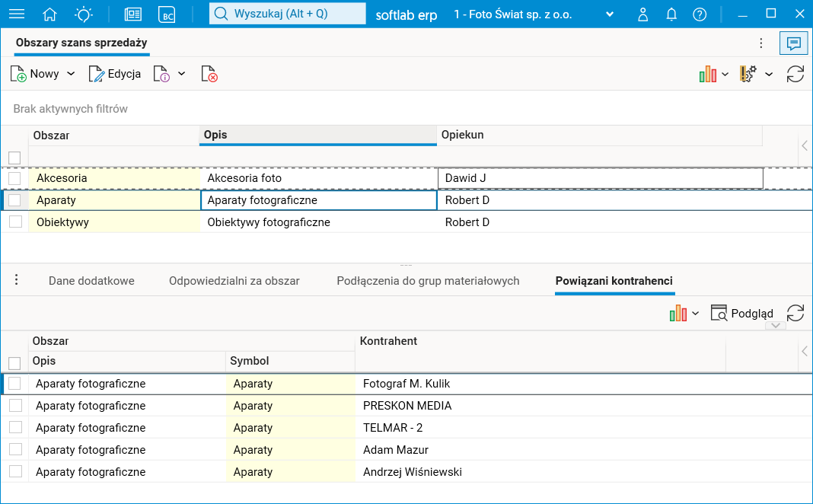The width and height of the screenshot is (813, 504).
Task: Open the hamburger navigation menu
Action: [16, 14]
